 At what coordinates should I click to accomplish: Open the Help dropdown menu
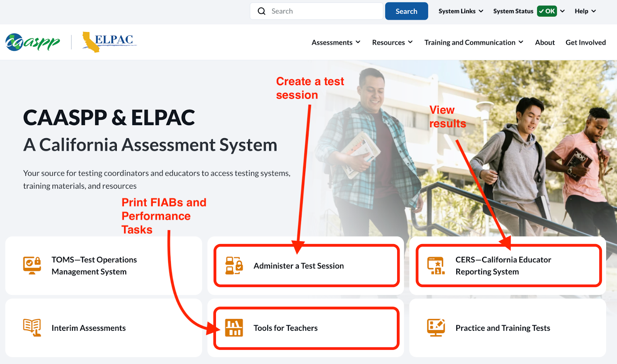pos(585,11)
